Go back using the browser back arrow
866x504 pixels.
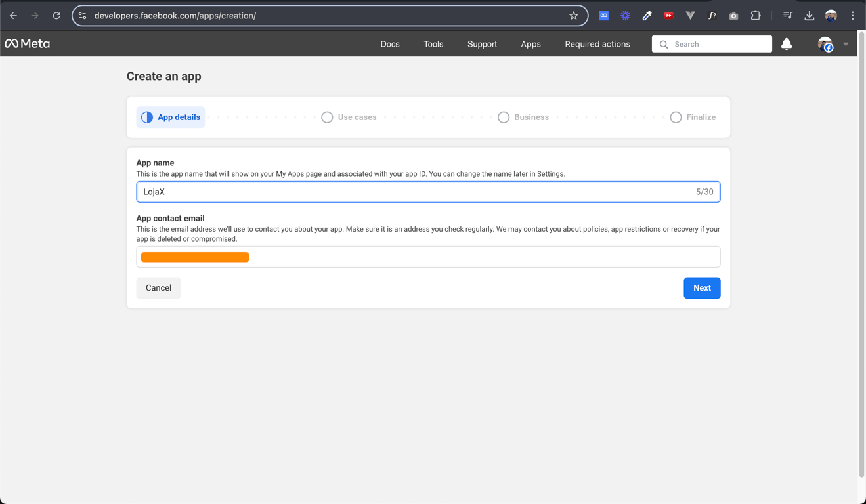click(13, 16)
